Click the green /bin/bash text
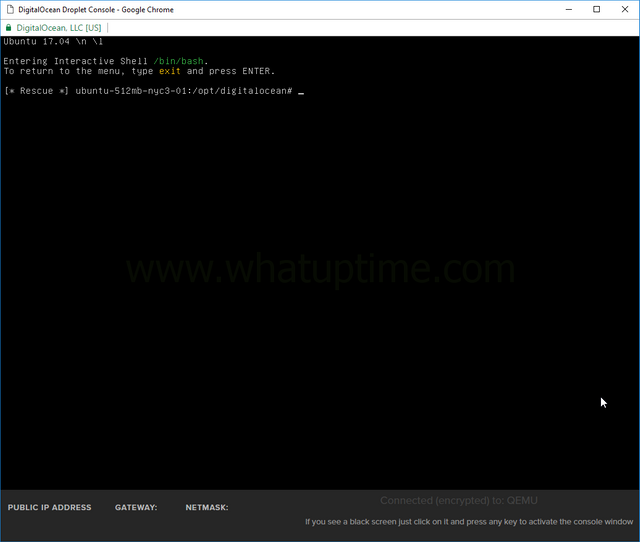Image resolution: width=640 pixels, height=542 pixels. [178, 61]
